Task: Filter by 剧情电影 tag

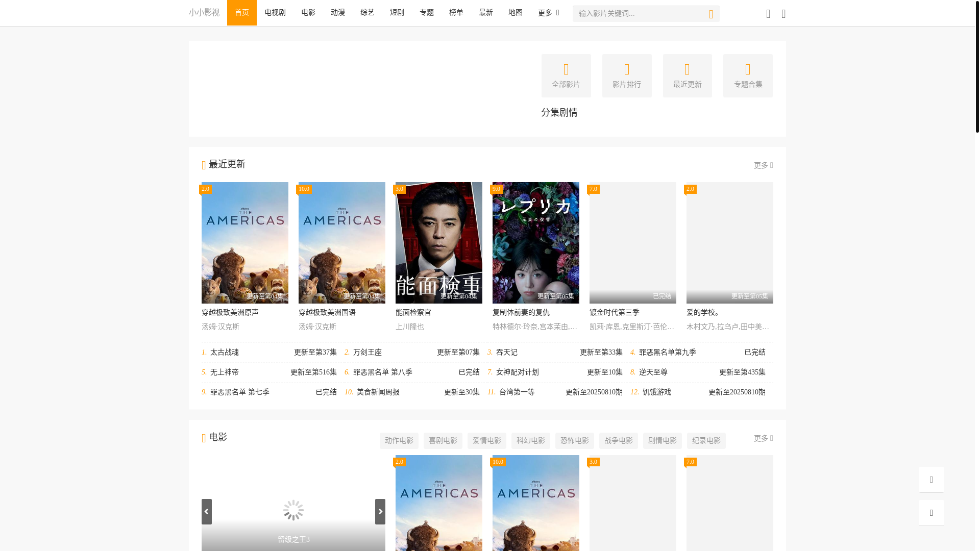Action: [663, 441]
